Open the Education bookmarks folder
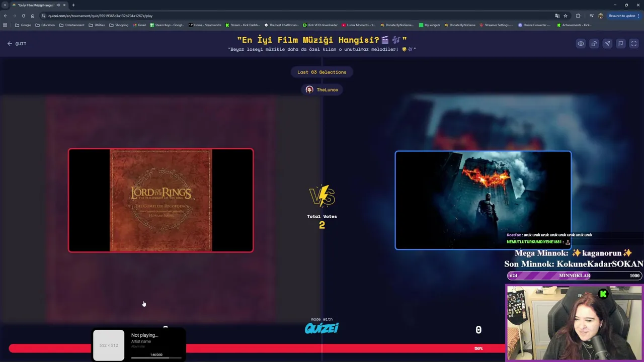Image resolution: width=644 pixels, height=362 pixels. tap(45, 25)
